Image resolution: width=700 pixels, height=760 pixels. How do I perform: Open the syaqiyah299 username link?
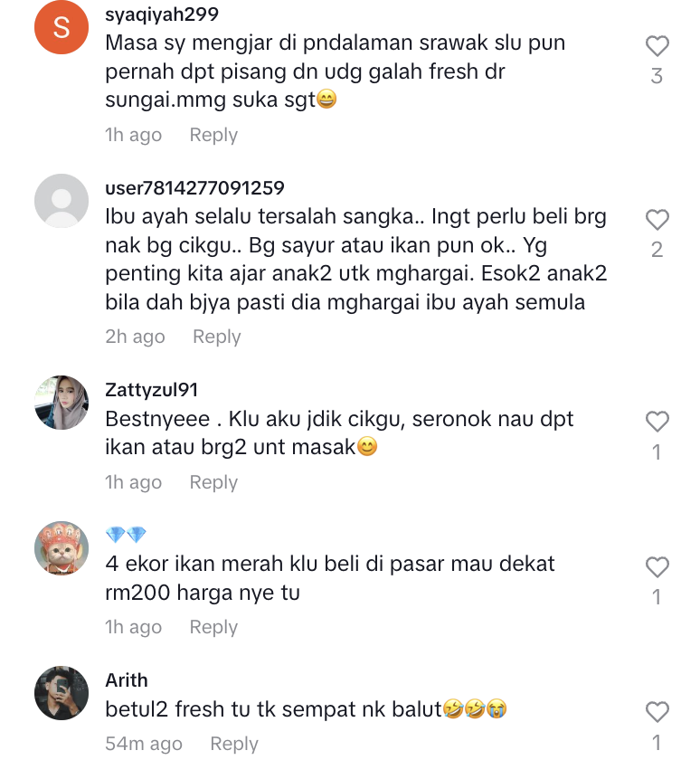162,14
